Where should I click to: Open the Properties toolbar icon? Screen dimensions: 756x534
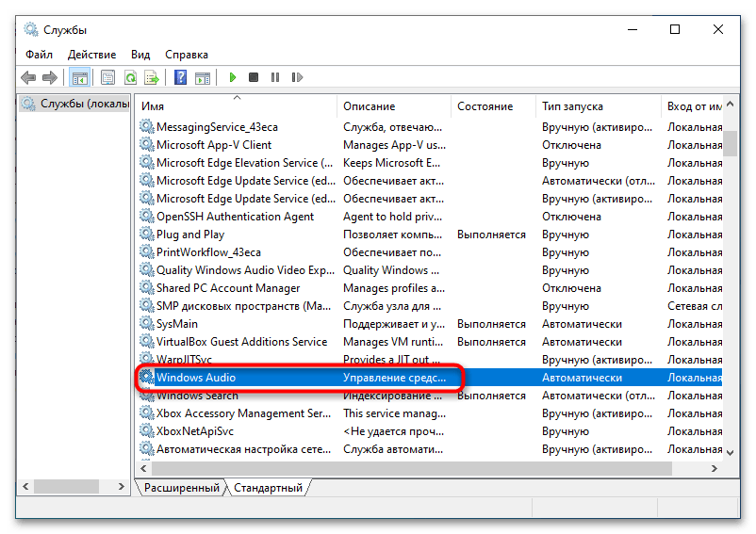coord(108,77)
